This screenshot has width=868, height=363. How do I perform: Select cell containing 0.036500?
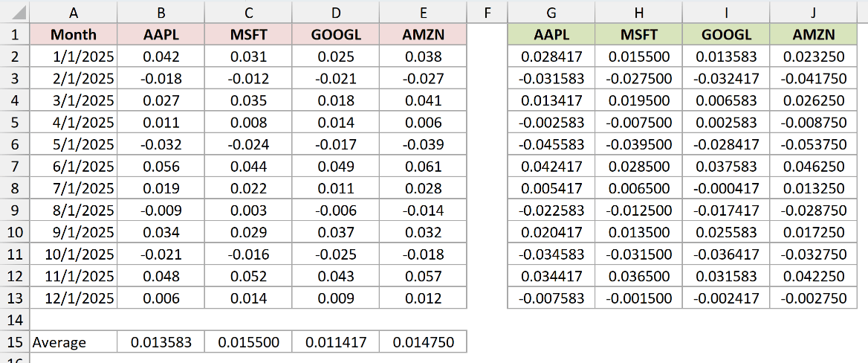(x=639, y=276)
